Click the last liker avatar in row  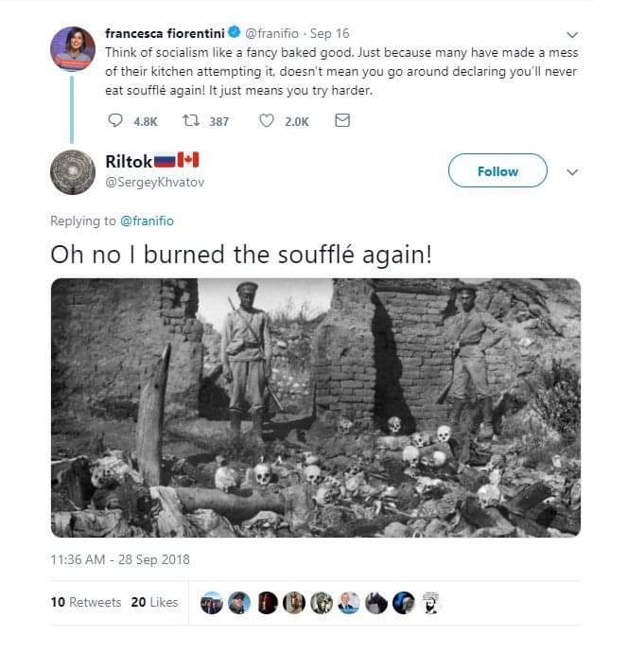(430, 603)
